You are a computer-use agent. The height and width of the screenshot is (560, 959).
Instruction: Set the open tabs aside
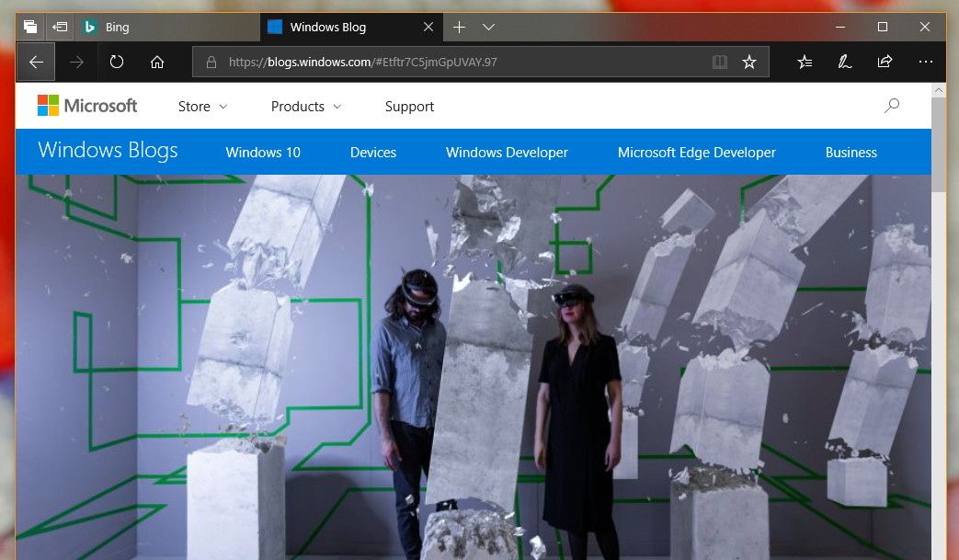pyautogui.click(x=60, y=27)
